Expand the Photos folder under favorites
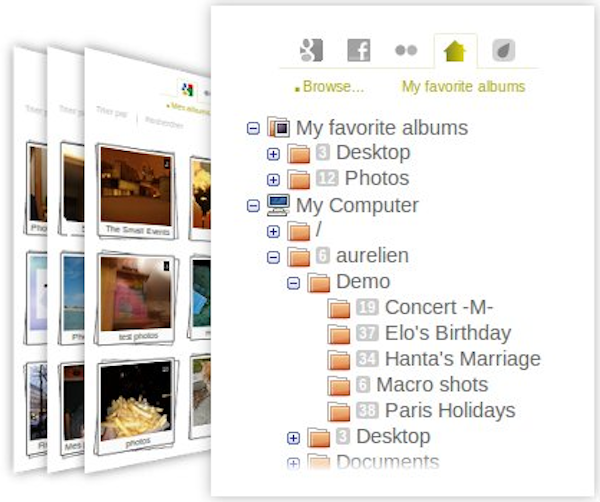600x502 pixels. click(273, 180)
